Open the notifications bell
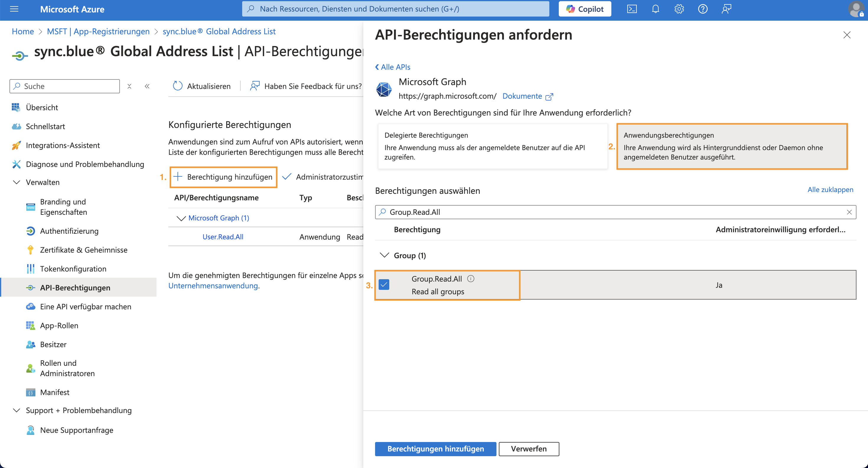868x468 pixels. 655,9
